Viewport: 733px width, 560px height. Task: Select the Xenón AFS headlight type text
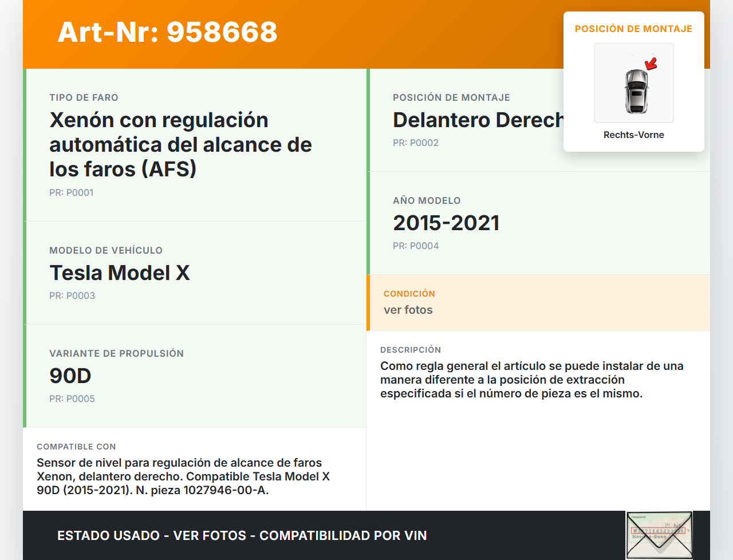pyautogui.click(x=180, y=144)
